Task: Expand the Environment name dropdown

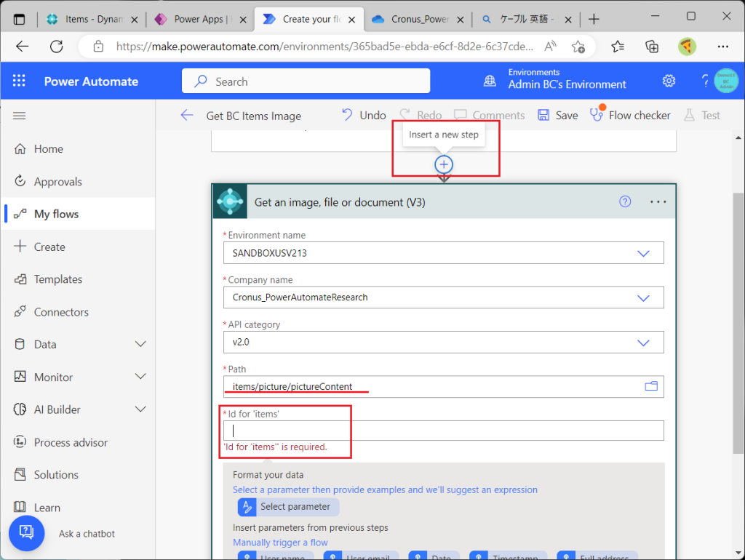Action: [x=643, y=253]
